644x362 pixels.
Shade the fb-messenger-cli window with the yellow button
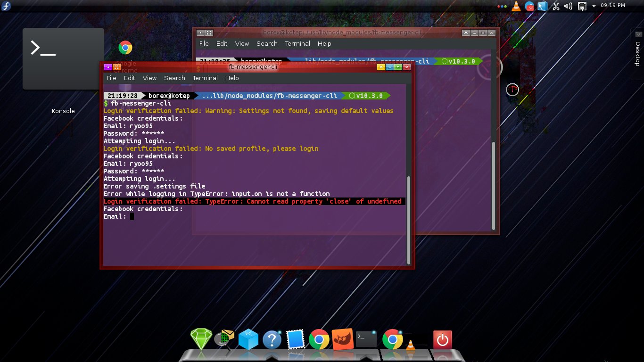[381, 67]
